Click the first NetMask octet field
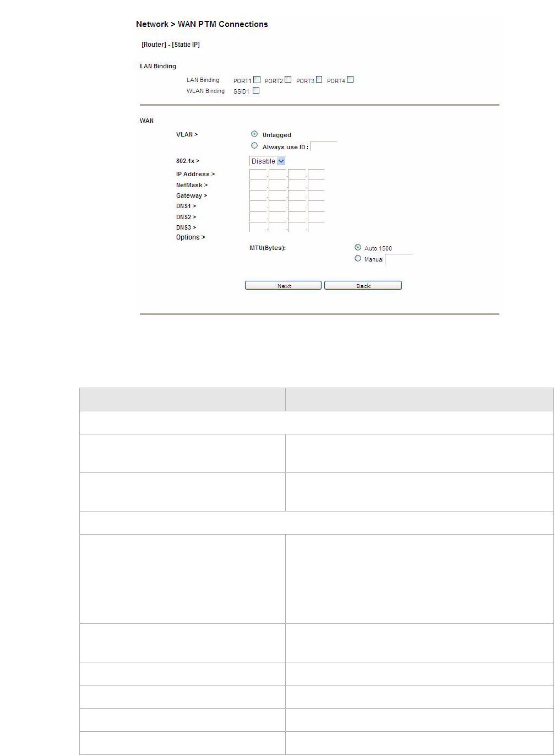Image resolution: width=555 pixels, height=756 pixels. 258,185
